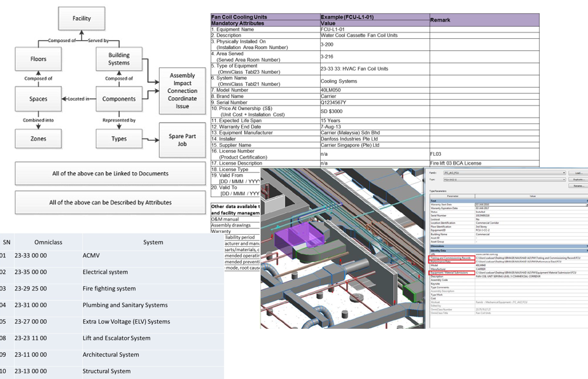588x379 pixels.
Task: Click the Facility box in the diagram
Action: tap(81, 18)
